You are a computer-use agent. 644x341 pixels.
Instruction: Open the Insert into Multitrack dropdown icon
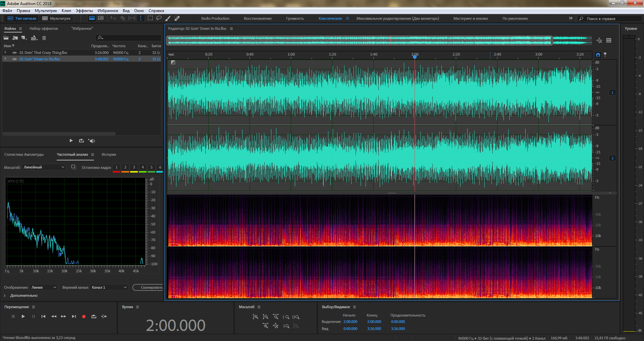[x=34, y=38]
